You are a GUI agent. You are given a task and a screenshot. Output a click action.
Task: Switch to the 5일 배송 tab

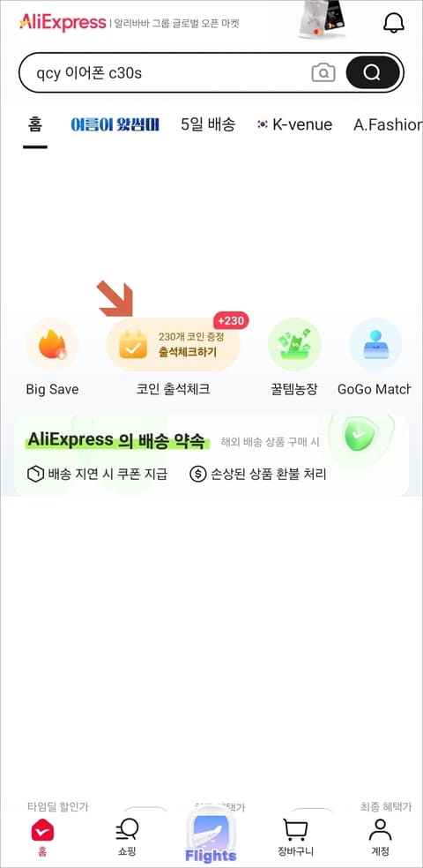[x=208, y=124]
